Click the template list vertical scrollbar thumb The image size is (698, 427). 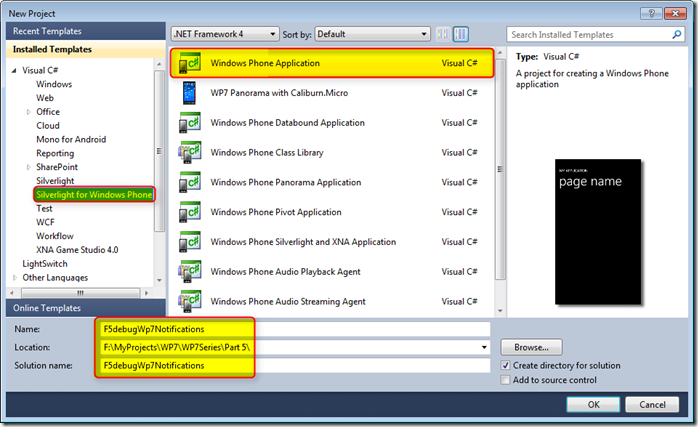coord(500,169)
